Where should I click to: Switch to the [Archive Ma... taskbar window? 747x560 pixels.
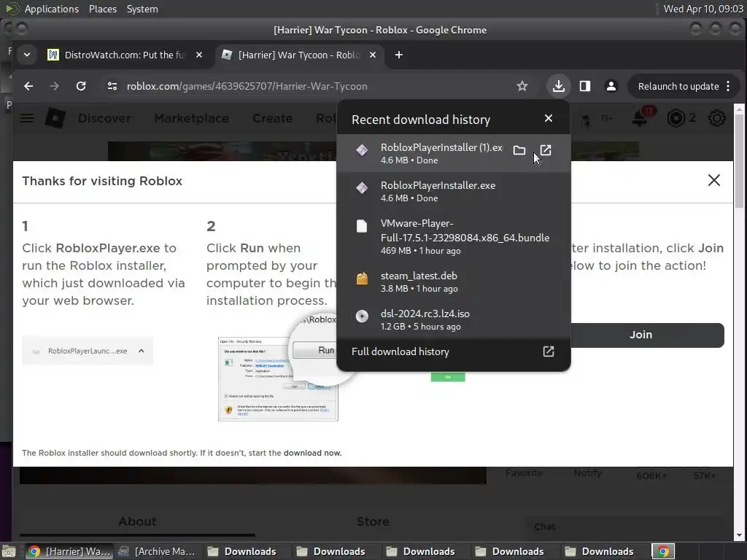coord(158,551)
